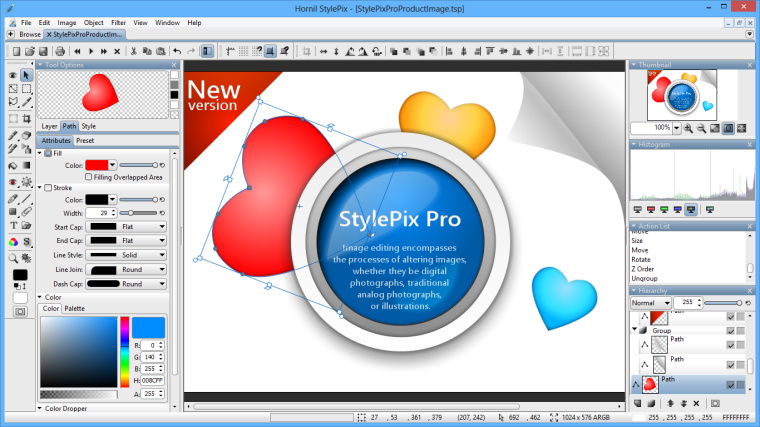Image resolution: width=760 pixels, height=427 pixels.
Task: Toggle the dotted grid display toolbar button
Action: click(243, 51)
